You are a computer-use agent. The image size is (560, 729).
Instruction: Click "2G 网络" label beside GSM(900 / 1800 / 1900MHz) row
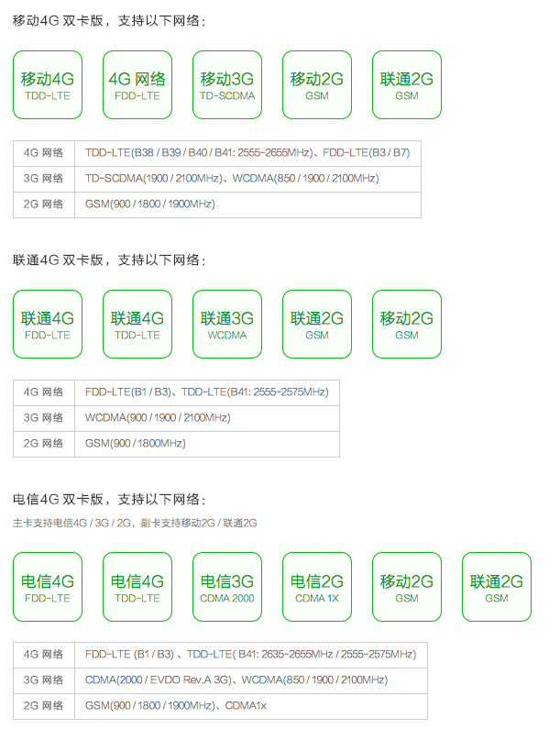44,204
